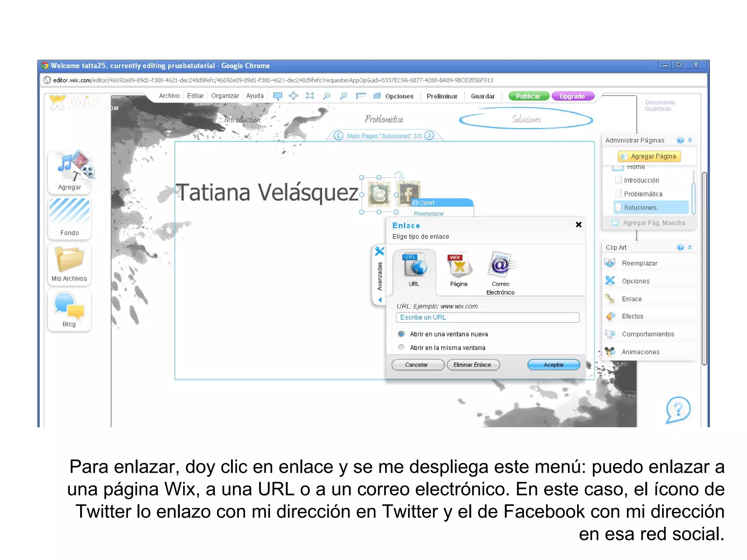Viewport: 747px width, 560px height.
Task: Open the Ayuda menu
Action: tap(255, 96)
